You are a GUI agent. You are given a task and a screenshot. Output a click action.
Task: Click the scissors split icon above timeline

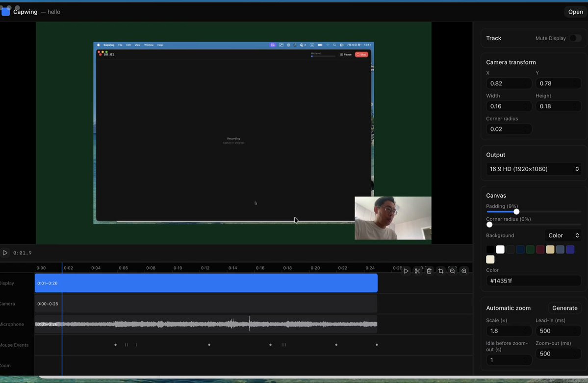(417, 271)
